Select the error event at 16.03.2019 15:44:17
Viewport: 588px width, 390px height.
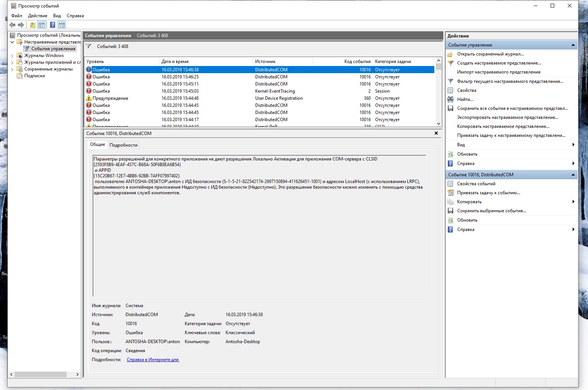pos(260,120)
